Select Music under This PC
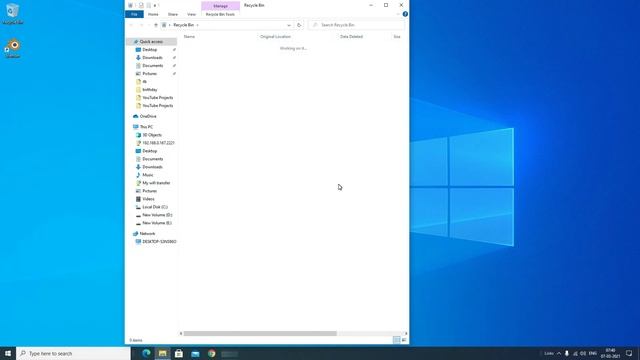This screenshot has height=360, width=640. (x=148, y=175)
